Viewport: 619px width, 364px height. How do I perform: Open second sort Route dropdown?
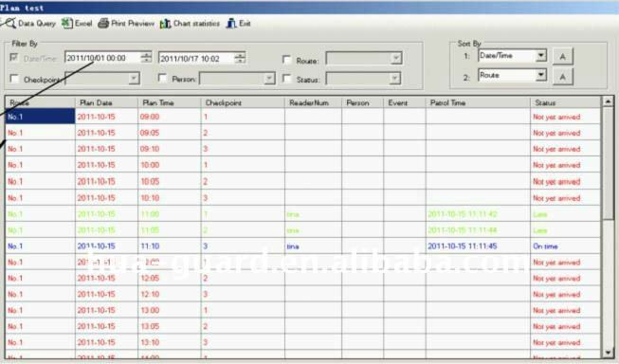[541, 75]
